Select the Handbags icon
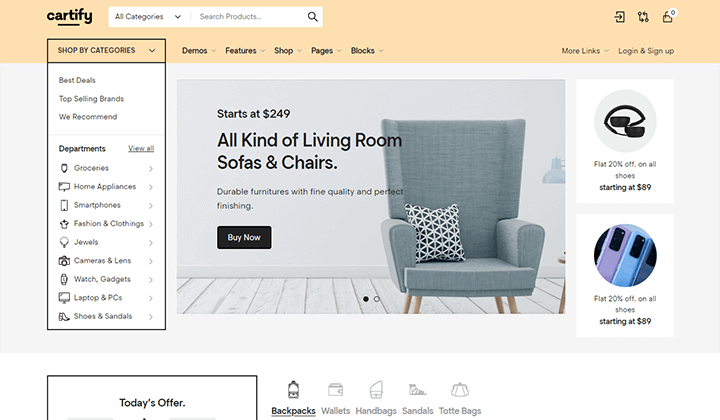The width and height of the screenshot is (720, 420). pos(376,390)
